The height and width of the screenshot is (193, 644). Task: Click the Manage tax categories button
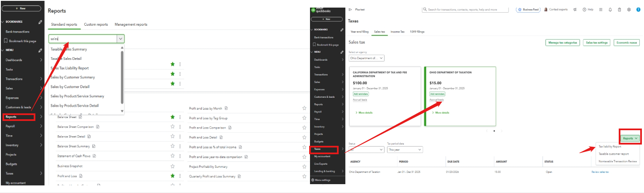click(563, 43)
